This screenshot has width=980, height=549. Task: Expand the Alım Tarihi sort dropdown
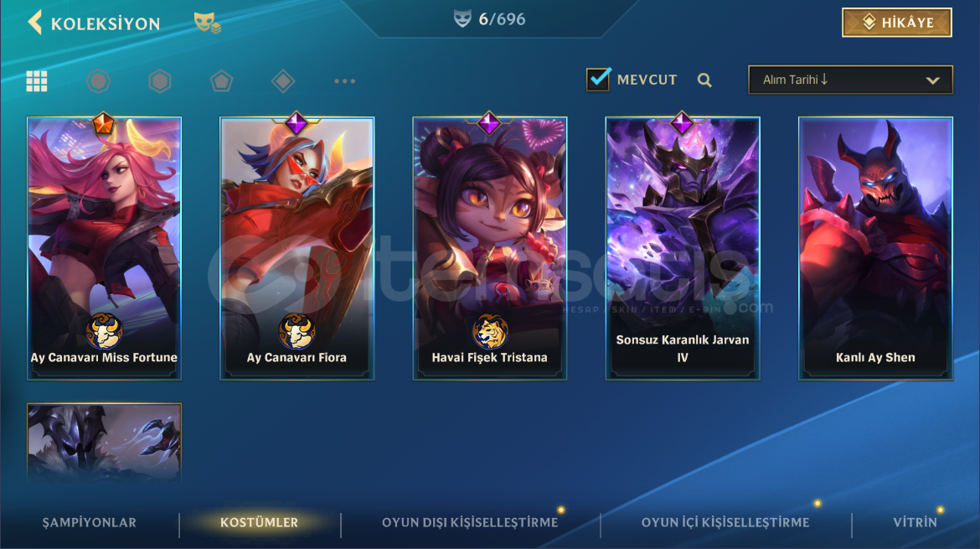tap(850, 80)
